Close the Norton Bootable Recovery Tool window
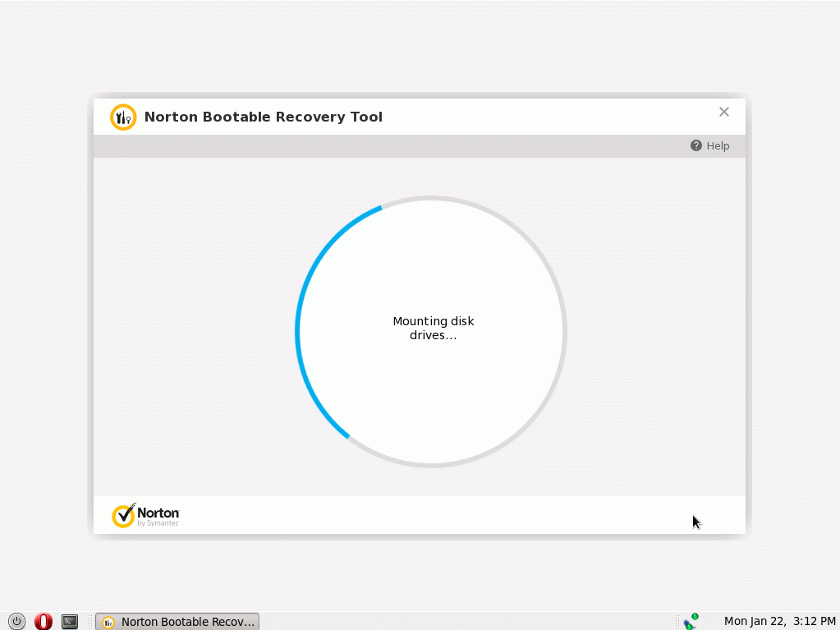 (x=723, y=112)
